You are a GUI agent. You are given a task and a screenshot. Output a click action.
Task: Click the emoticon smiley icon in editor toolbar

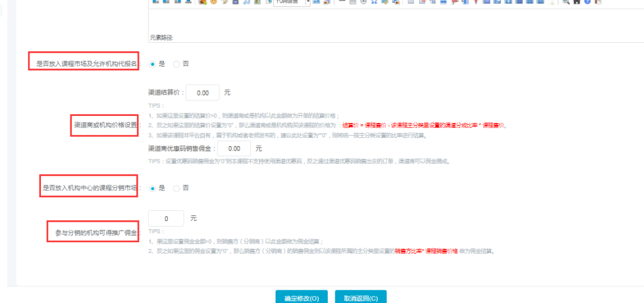213,3
